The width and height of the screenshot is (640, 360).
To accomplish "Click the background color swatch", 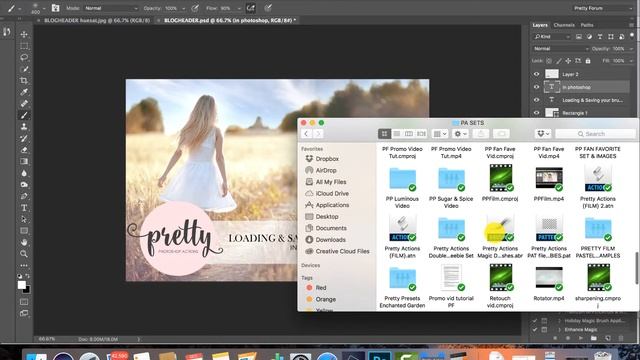I will pos(27,291).
